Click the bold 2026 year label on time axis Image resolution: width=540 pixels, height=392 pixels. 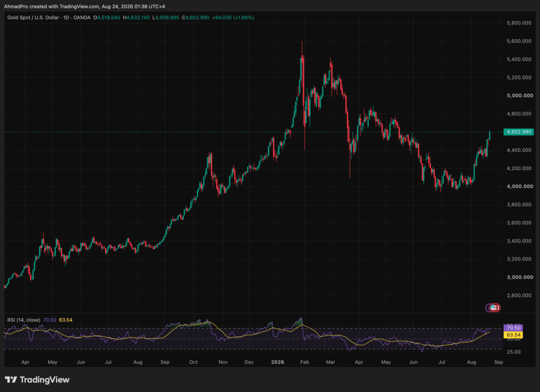(x=277, y=362)
